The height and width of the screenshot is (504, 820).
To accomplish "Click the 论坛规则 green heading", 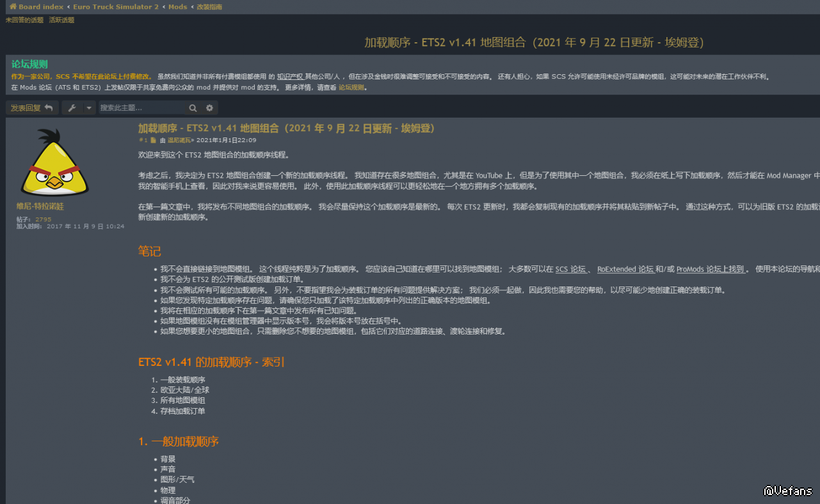I will coord(29,65).
